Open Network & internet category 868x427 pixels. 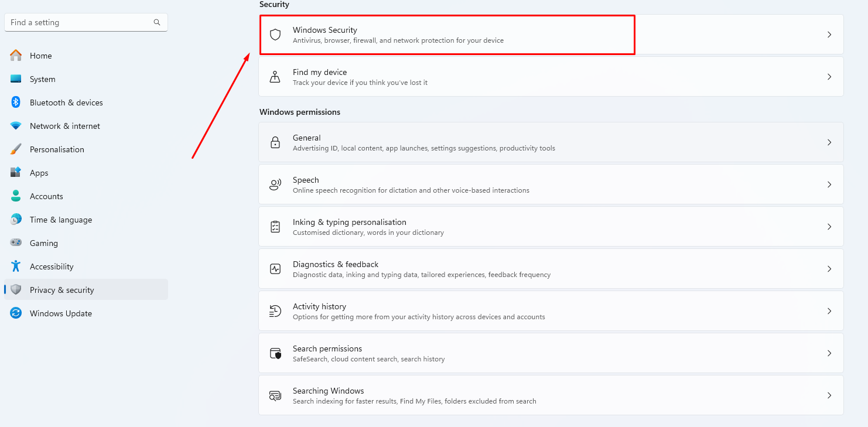tap(86, 126)
